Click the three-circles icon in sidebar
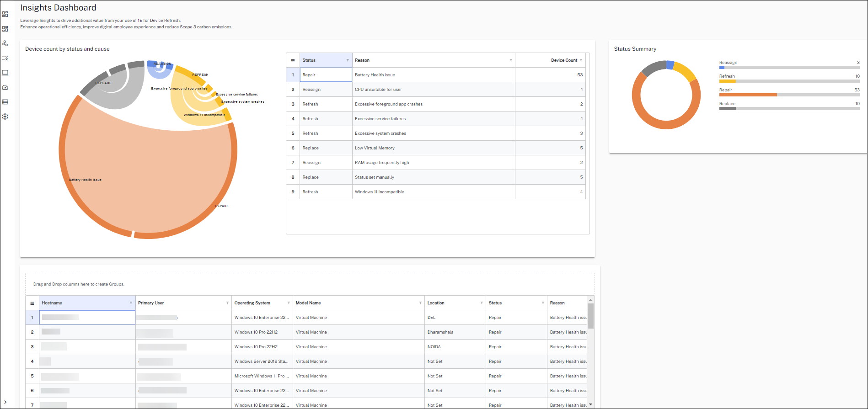The height and width of the screenshot is (409, 868). pyautogui.click(x=5, y=43)
